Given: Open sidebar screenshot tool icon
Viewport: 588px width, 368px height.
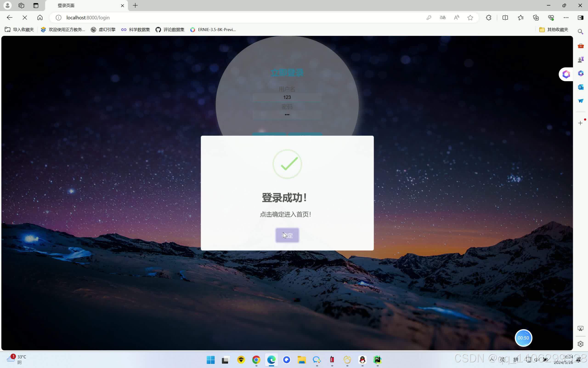Looking at the screenshot, I should pyautogui.click(x=580, y=329).
